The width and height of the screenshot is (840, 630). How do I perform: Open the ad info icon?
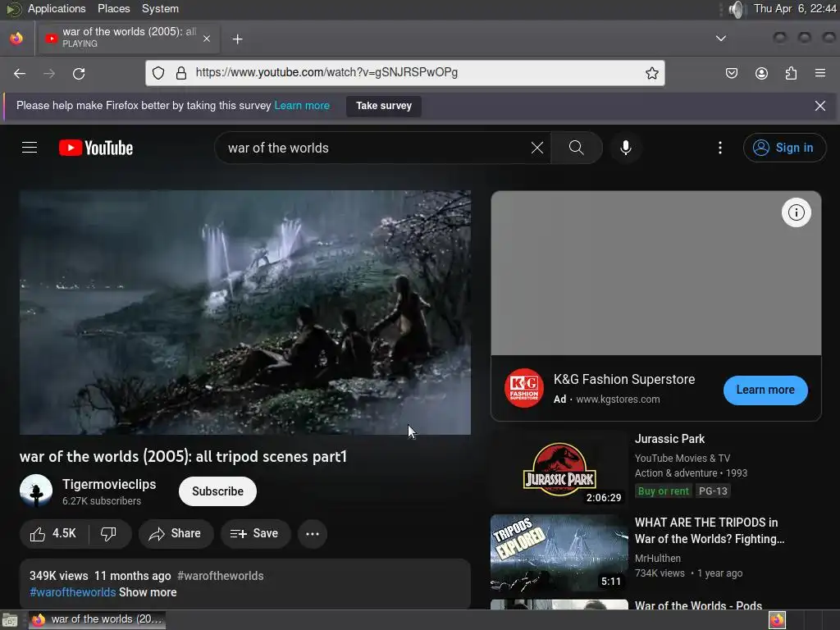pos(796,212)
